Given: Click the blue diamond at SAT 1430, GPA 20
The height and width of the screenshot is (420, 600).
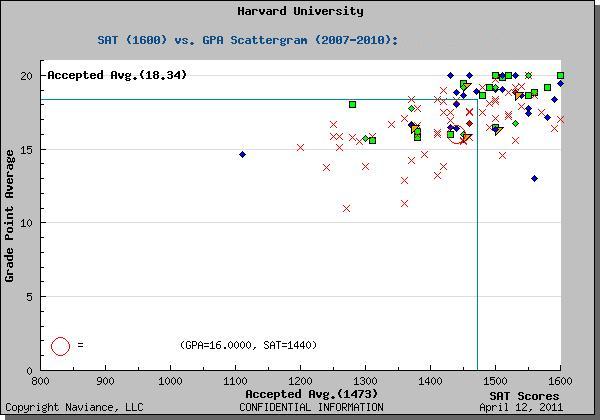Looking at the screenshot, I should [450, 75].
